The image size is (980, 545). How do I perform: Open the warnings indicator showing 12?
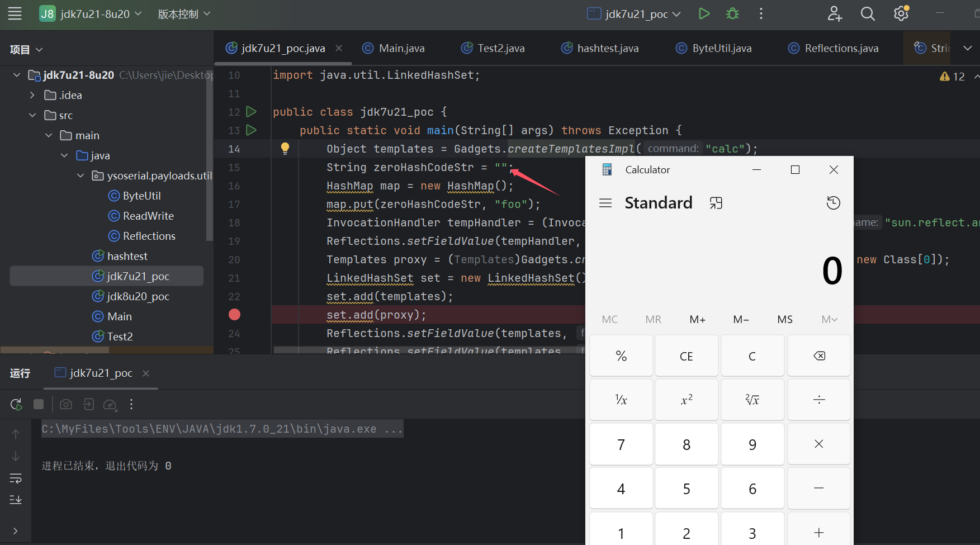952,77
